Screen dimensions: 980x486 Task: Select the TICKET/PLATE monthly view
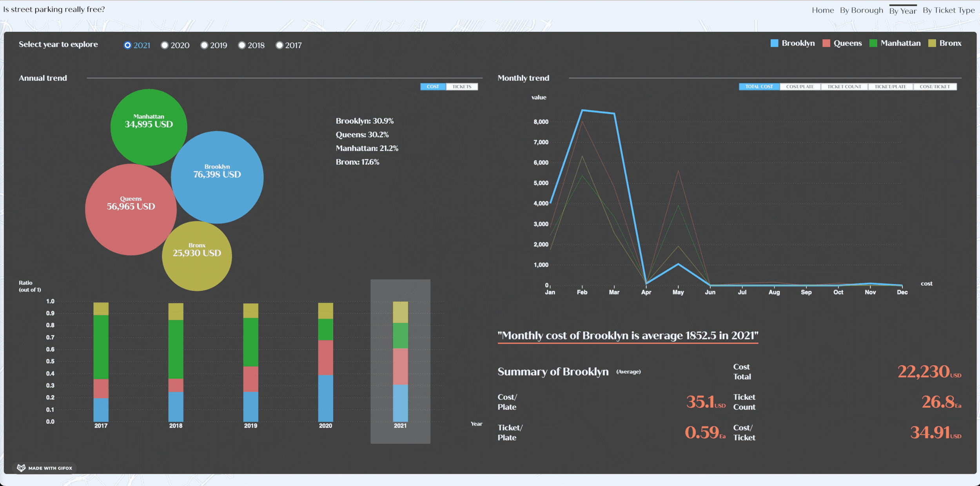pos(890,87)
